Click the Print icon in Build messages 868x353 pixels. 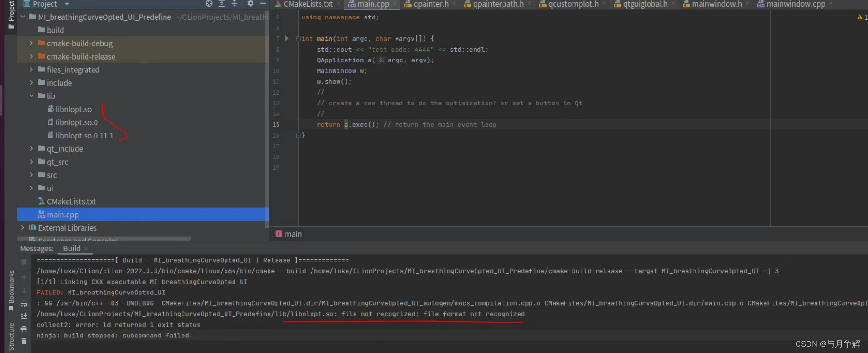(x=24, y=328)
